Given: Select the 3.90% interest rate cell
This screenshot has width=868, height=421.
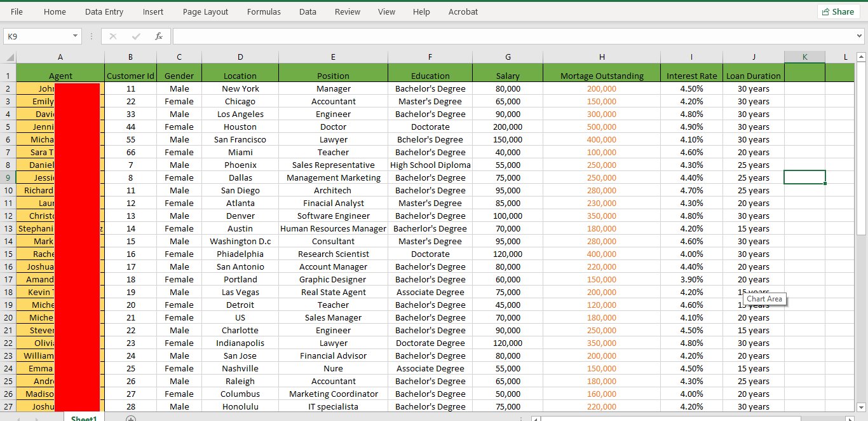Looking at the screenshot, I should [691, 279].
